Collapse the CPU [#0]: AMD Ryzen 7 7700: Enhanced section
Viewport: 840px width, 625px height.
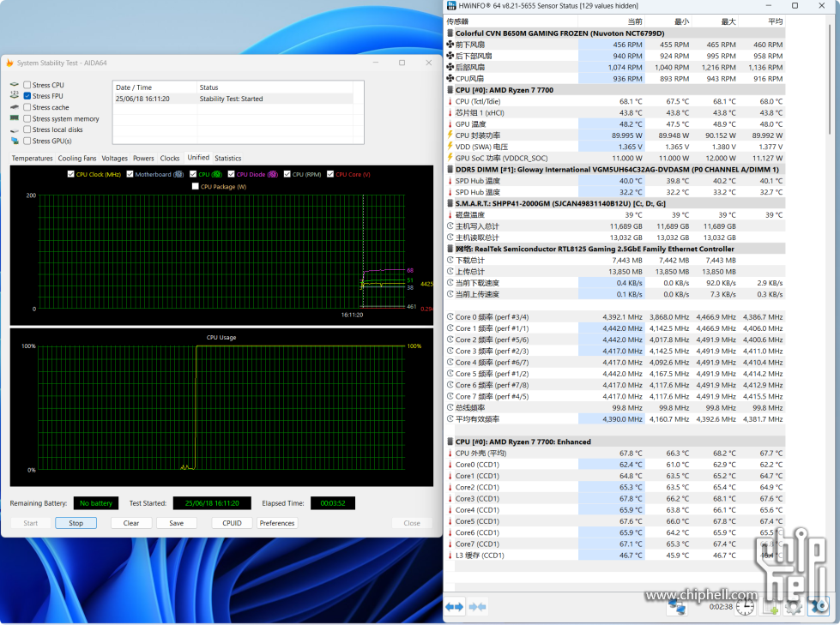point(615,442)
